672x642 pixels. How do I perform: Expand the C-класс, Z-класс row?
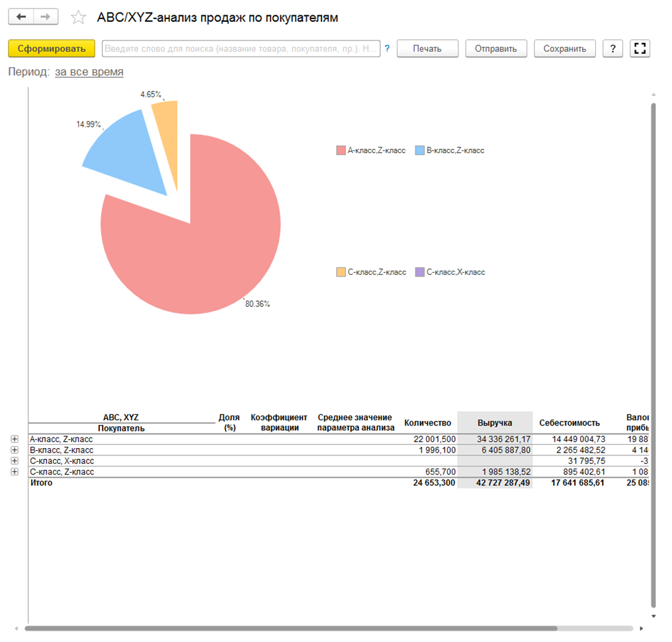point(15,472)
